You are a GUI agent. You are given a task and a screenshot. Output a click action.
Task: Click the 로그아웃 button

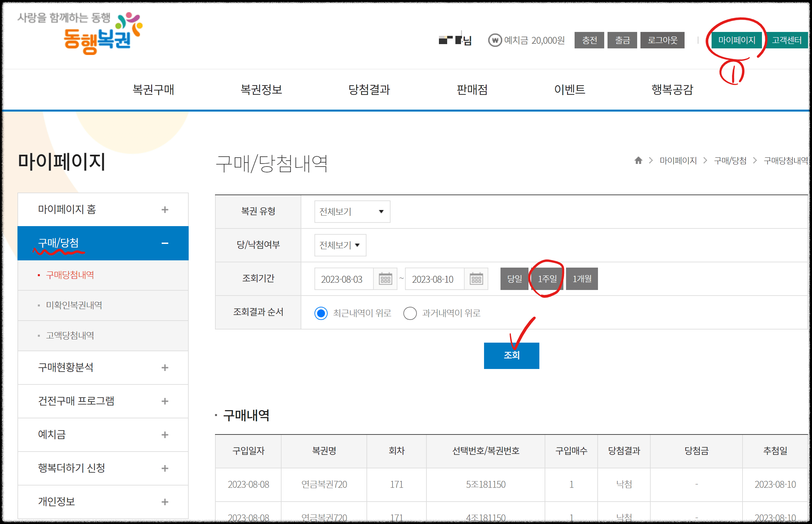click(662, 40)
